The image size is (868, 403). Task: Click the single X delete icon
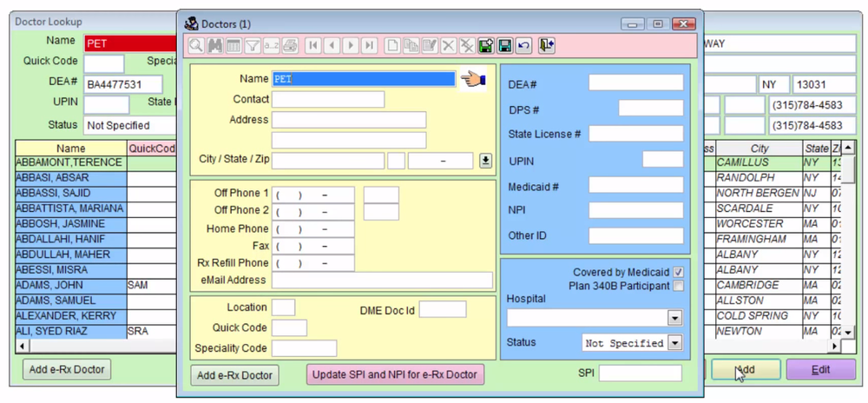point(449,45)
